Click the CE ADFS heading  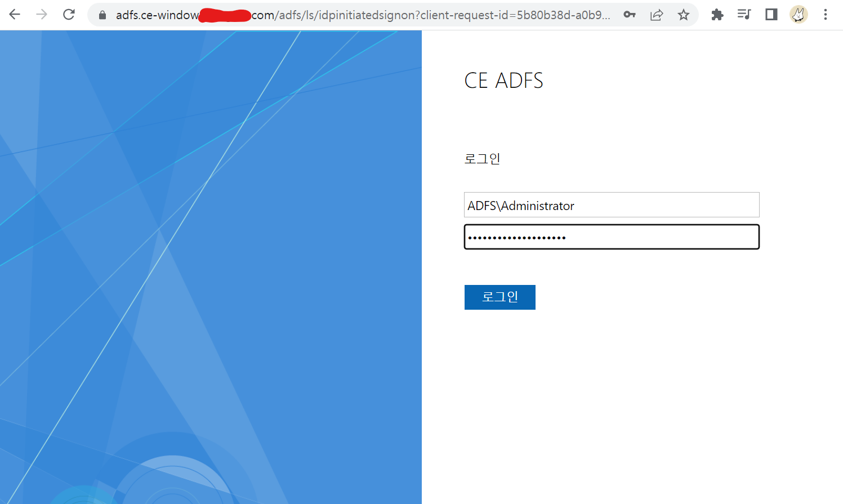coord(503,81)
